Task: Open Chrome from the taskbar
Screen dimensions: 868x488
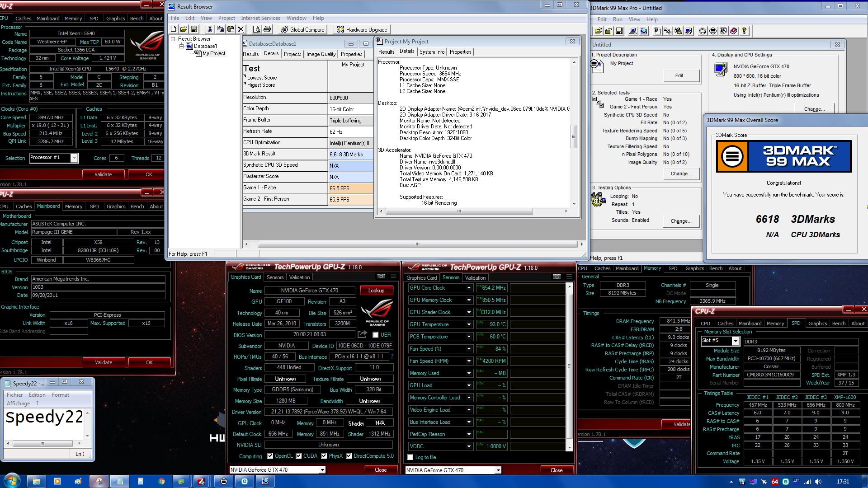Action: 161,481
